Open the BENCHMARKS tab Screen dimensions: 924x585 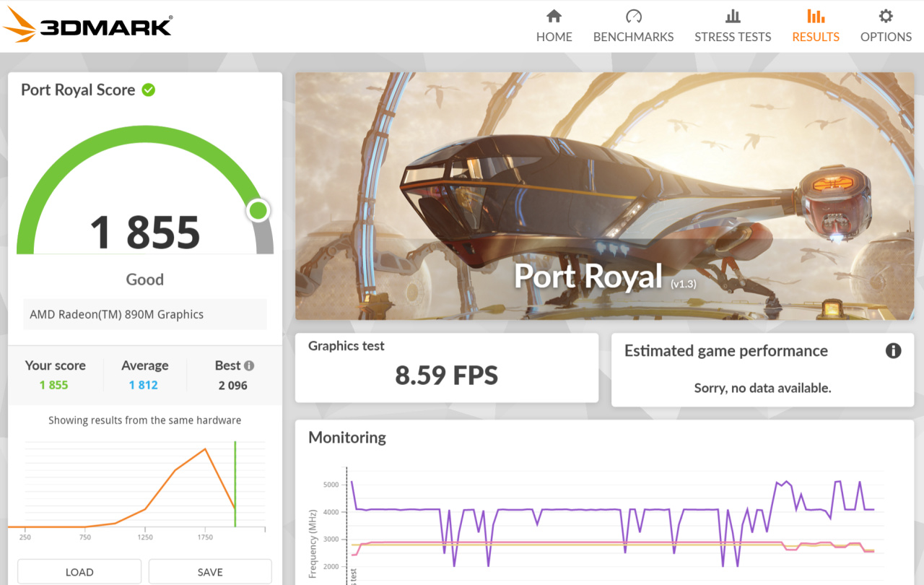(633, 26)
